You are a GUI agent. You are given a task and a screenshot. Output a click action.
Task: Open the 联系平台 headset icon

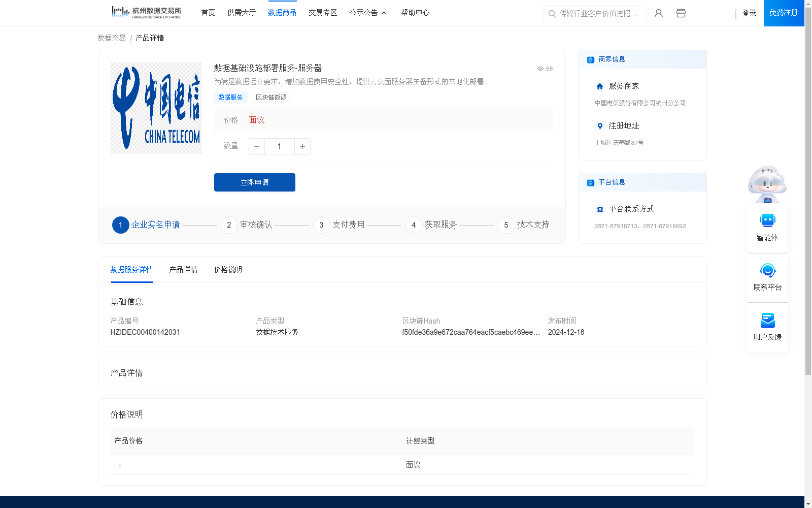tap(767, 270)
